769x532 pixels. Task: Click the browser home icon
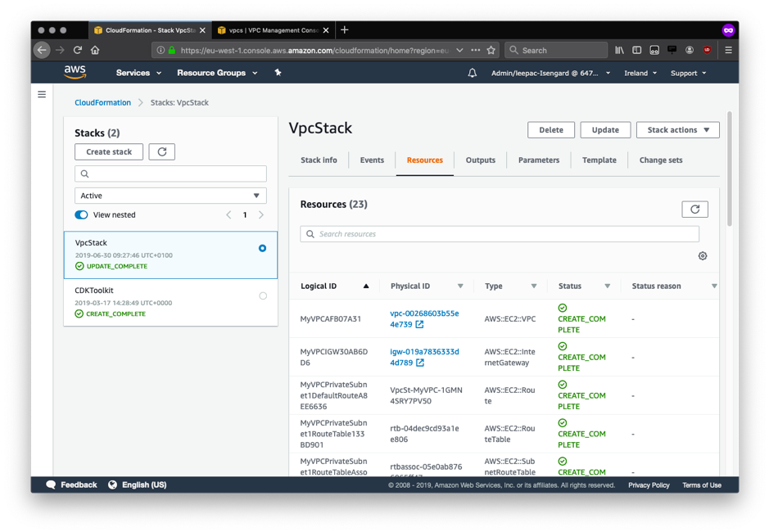point(95,50)
